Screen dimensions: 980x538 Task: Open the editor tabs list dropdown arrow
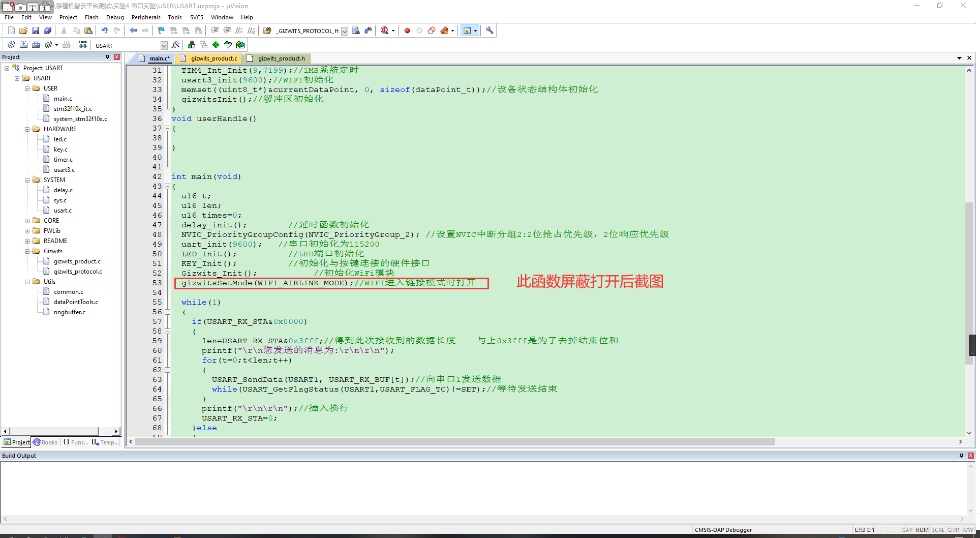[959, 58]
